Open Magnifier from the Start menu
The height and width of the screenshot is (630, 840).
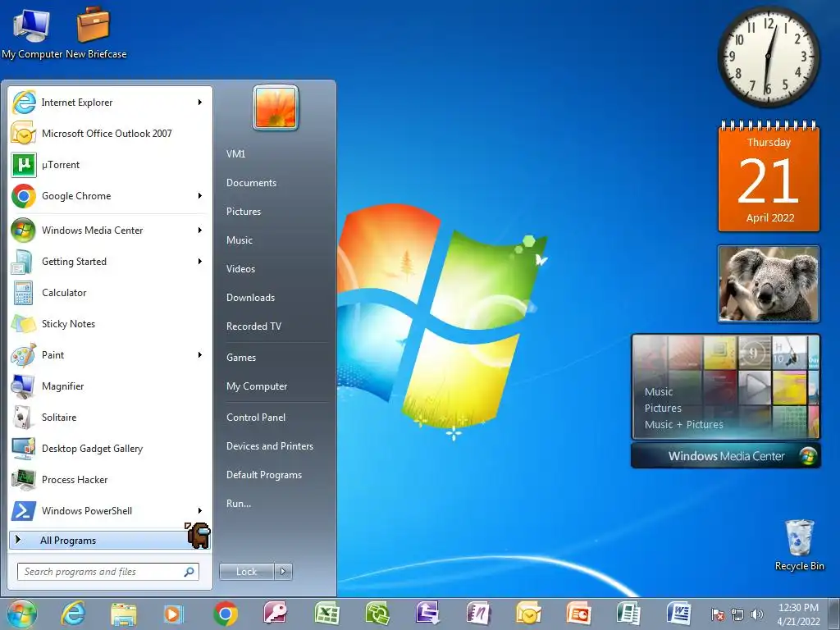coord(110,386)
